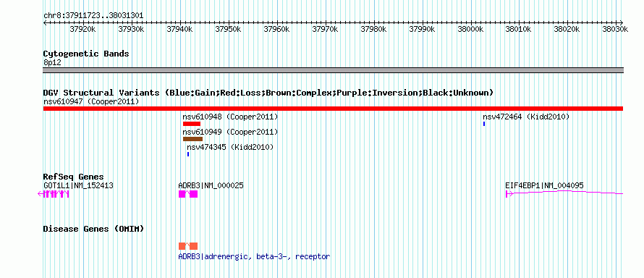Click the 37930k ruler tick label
The height and width of the screenshot is (278, 644).
click(x=131, y=29)
